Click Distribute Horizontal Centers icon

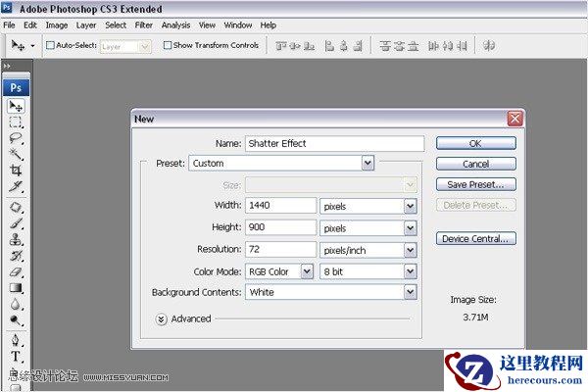(x=448, y=46)
